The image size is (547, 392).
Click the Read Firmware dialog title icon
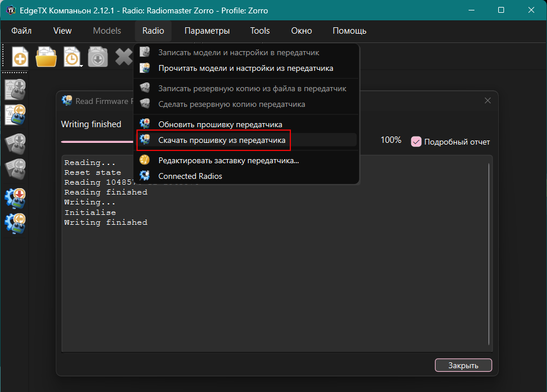point(67,100)
